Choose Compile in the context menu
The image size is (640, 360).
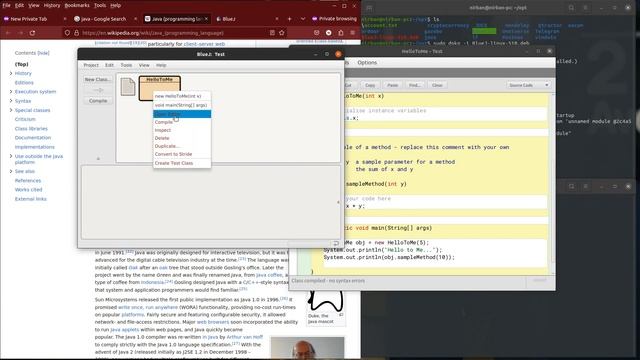pos(182,122)
